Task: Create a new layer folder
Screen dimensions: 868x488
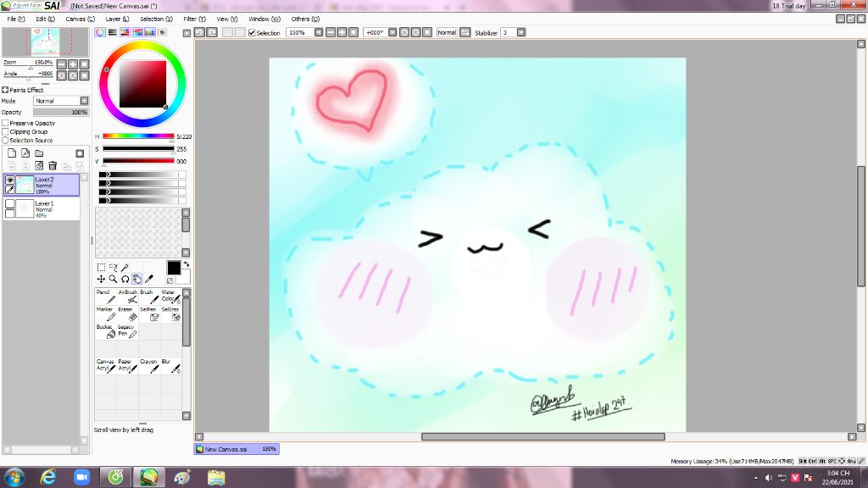Action: [x=39, y=153]
